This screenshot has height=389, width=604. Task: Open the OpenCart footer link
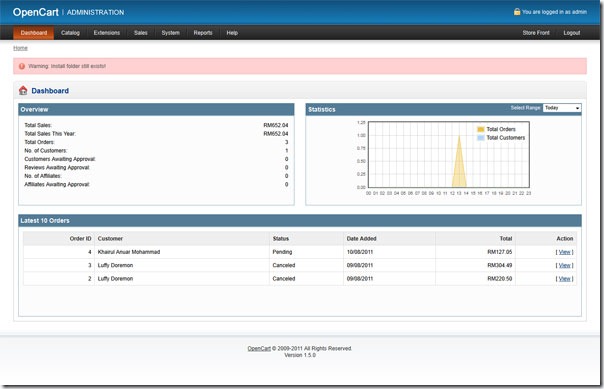[x=259, y=348]
